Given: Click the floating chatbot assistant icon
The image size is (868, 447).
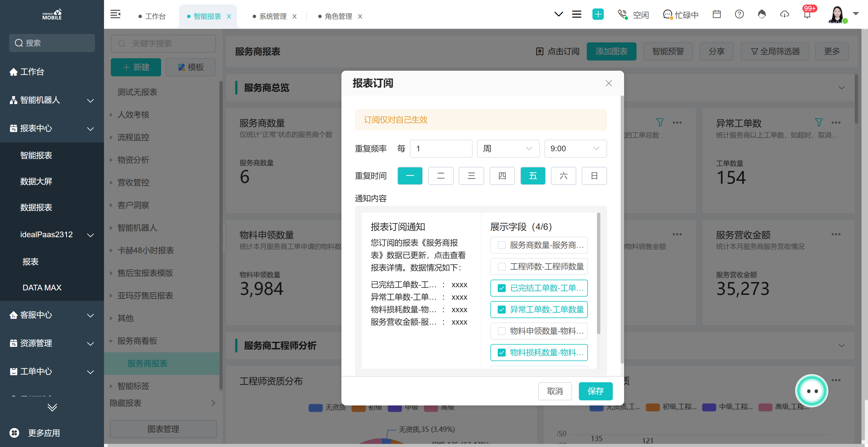Looking at the screenshot, I should click(x=812, y=391).
